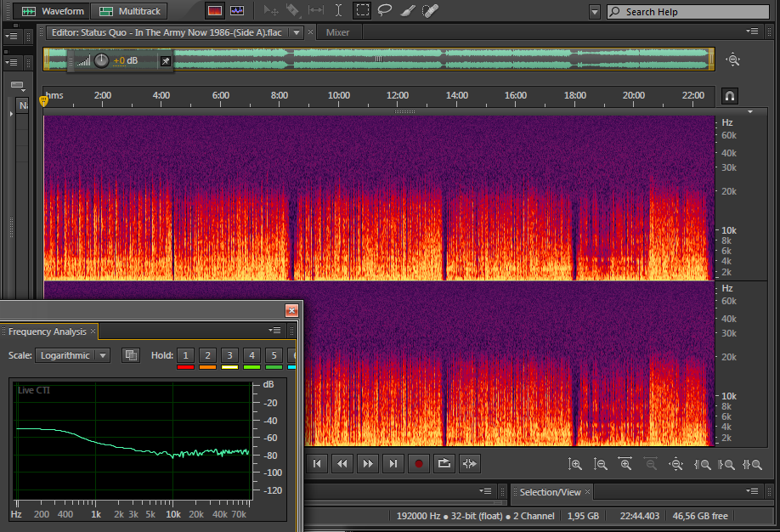780x532 pixels.
Task: Open Frequency Analysis panel menu
Action: pyautogui.click(x=274, y=330)
